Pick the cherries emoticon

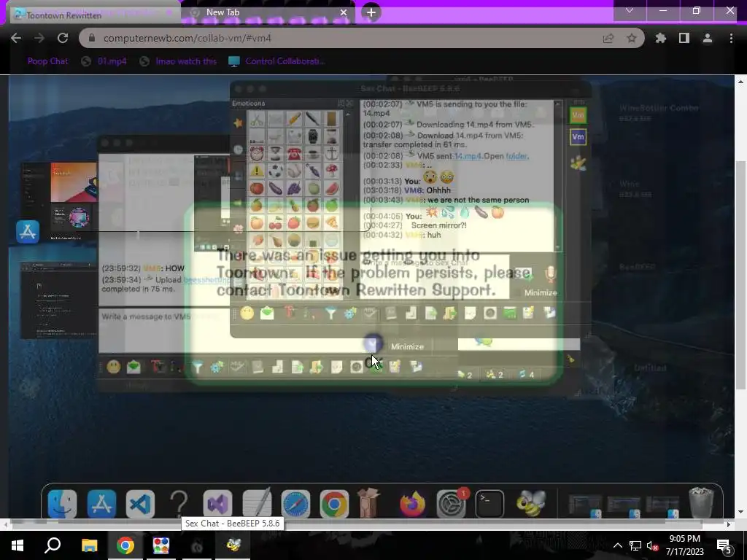coord(275,222)
